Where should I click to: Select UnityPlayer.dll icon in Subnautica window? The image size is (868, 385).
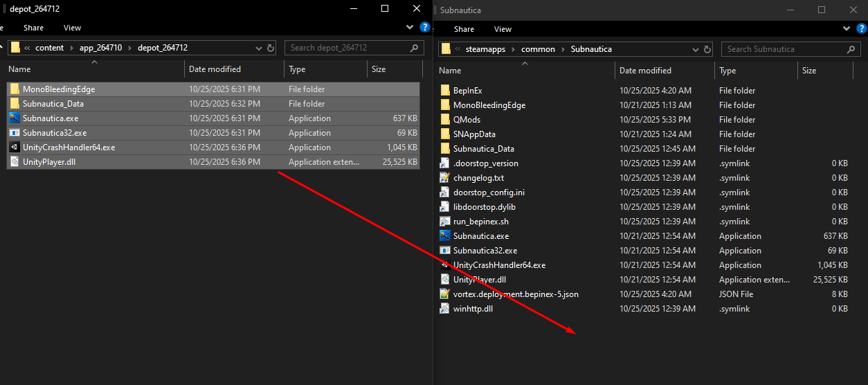point(445,280)
